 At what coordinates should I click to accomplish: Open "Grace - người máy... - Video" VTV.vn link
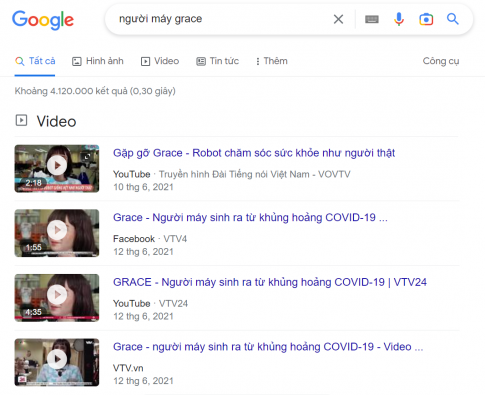click(x=268, y=347)
